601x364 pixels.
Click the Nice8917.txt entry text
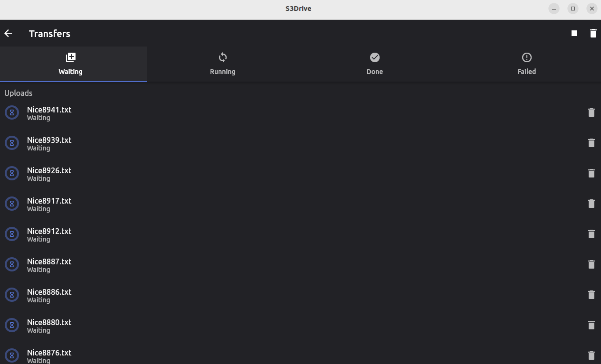coord(49,201)
